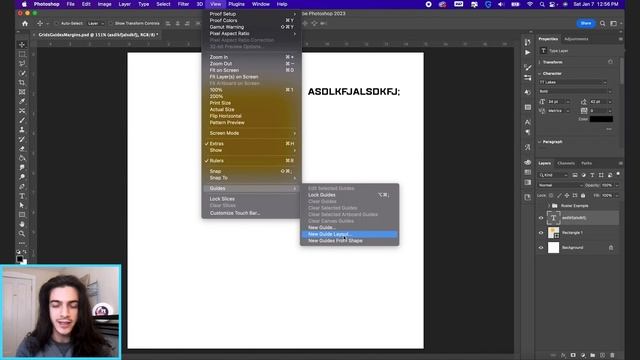Open the layer Kind filter dropdown
This screenshot has height=360, width=640.
(553, 175)
